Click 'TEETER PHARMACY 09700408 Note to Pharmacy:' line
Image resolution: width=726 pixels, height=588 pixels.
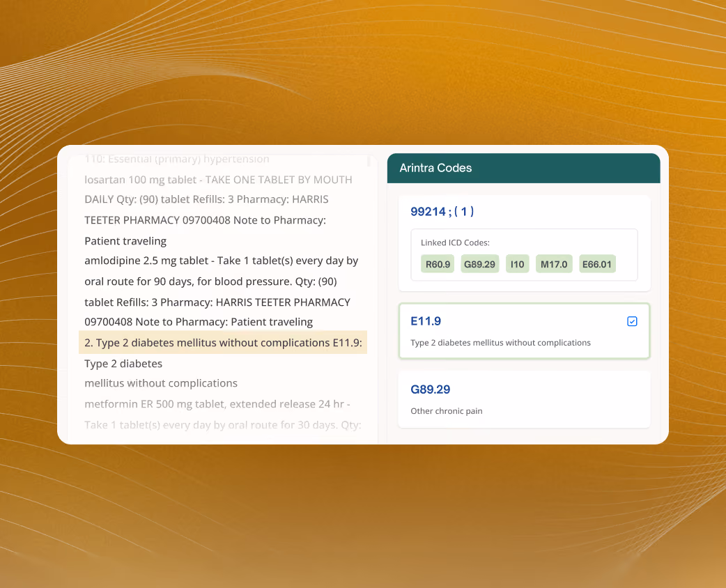coord(205,220)
